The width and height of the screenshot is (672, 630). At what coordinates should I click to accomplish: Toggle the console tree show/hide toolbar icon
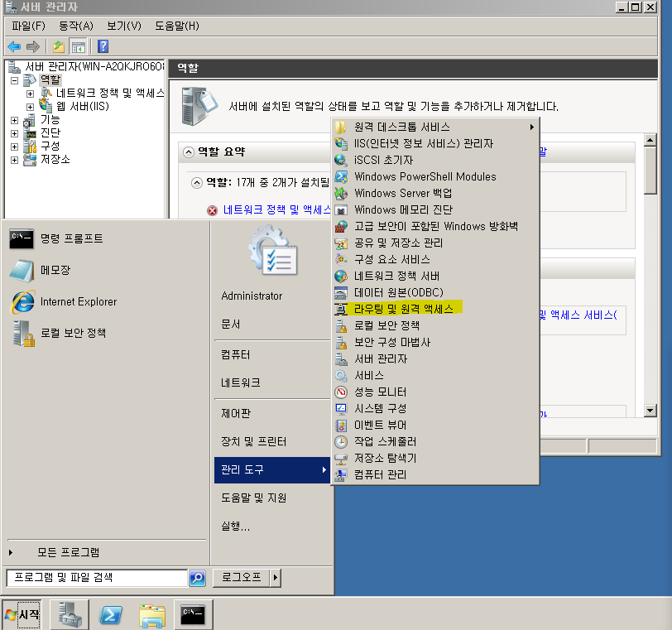click(78, 46)
